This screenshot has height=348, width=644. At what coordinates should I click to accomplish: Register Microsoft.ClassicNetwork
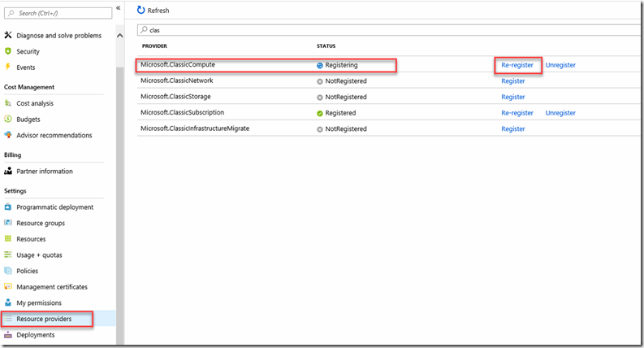513,81
